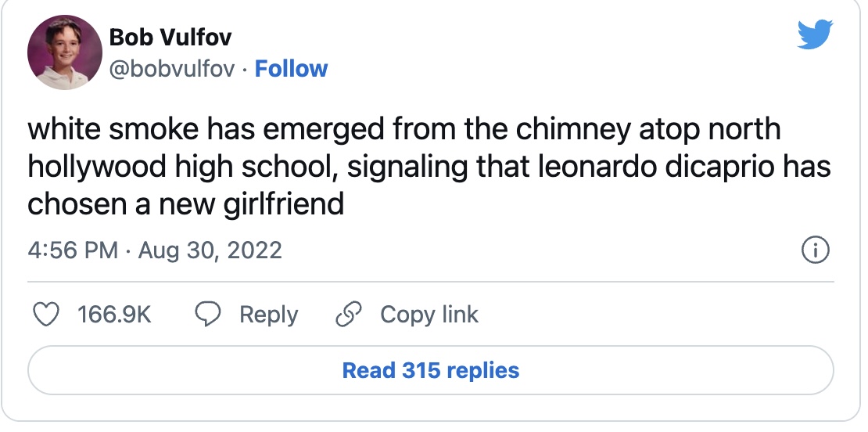Click the Bob Vulfov display name

tap(170, 37)
